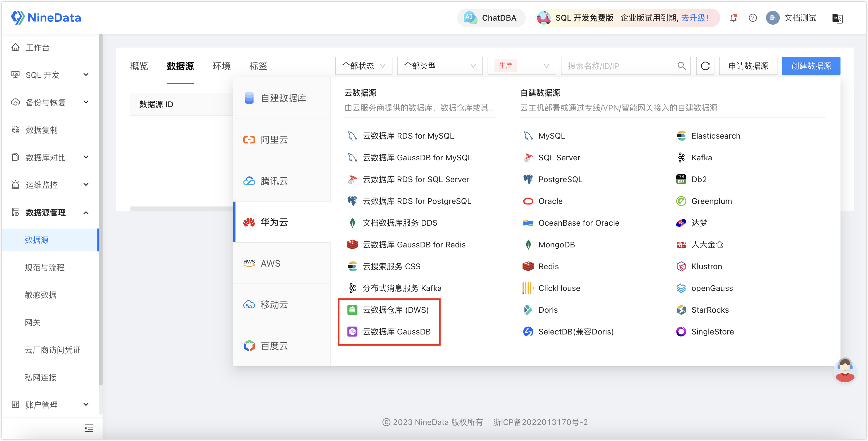
Task: Collapse the sidebar with the fold icon
Action: coord(89,428)
